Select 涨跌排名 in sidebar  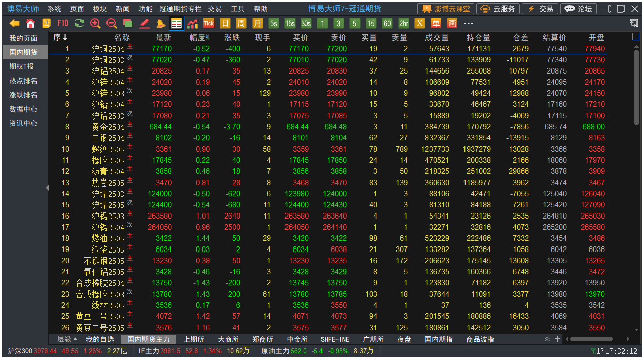click(23, 95)
